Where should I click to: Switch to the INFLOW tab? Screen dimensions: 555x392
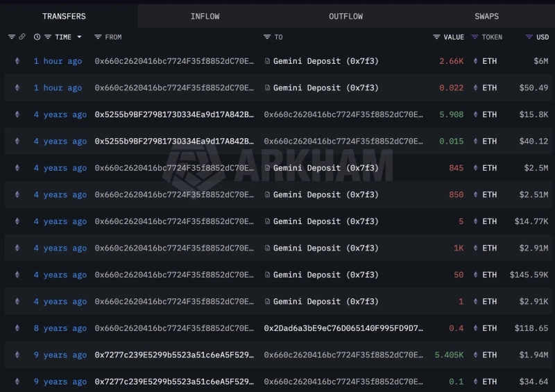pos(205,16)
